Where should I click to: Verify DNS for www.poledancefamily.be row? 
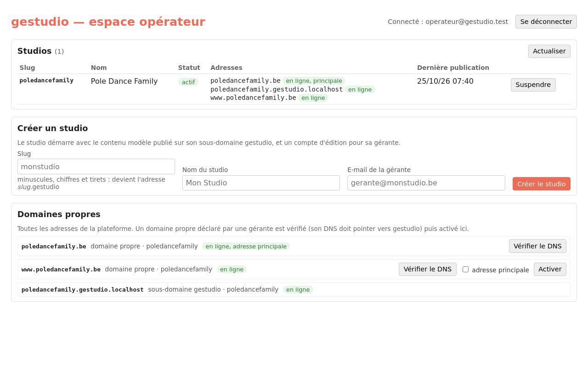click(427, 269)
